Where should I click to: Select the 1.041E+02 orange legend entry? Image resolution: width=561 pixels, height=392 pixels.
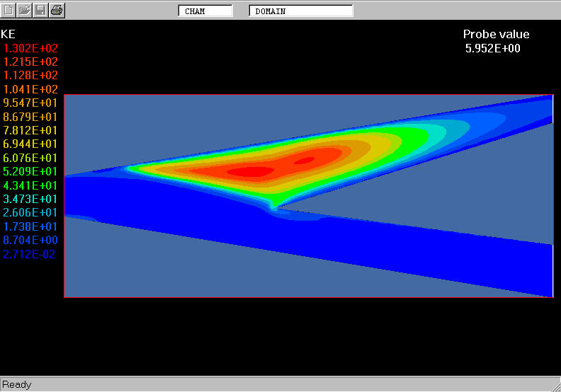(x=31, y=89)
